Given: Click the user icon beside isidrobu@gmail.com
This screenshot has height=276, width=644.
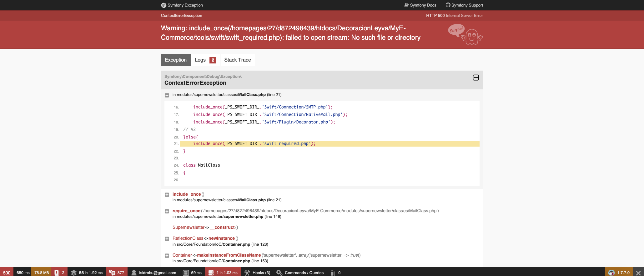Looking at the screenshot, I should click(x=134, y=273).
